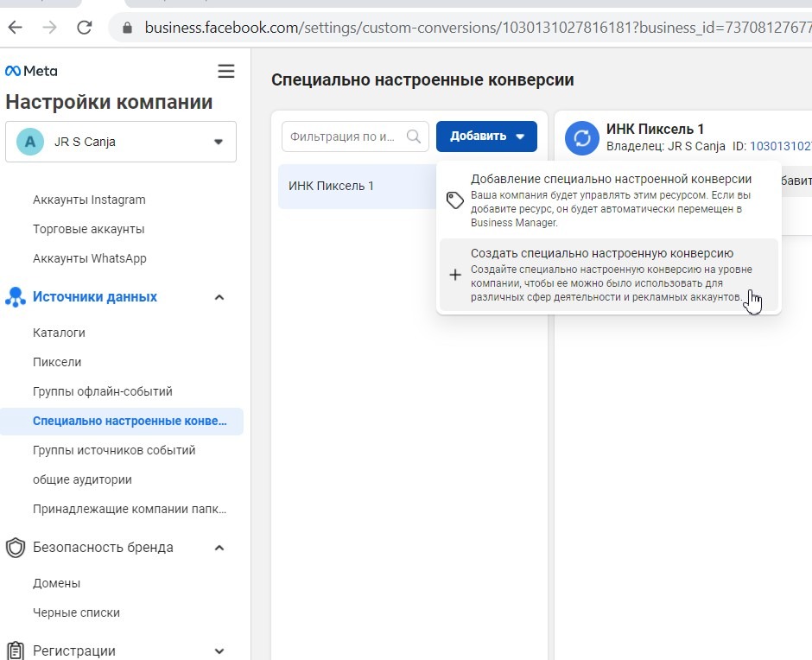Click the plus icon in dropdown
This screenshot has width=812, height=660.
click(x=454, y=275)
